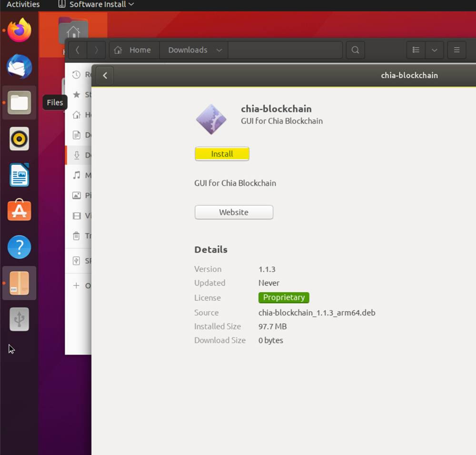Click the Software Install package dock icon
This screenshot has width=476, height=455.
pyautogui.click(x=20, y=283)
